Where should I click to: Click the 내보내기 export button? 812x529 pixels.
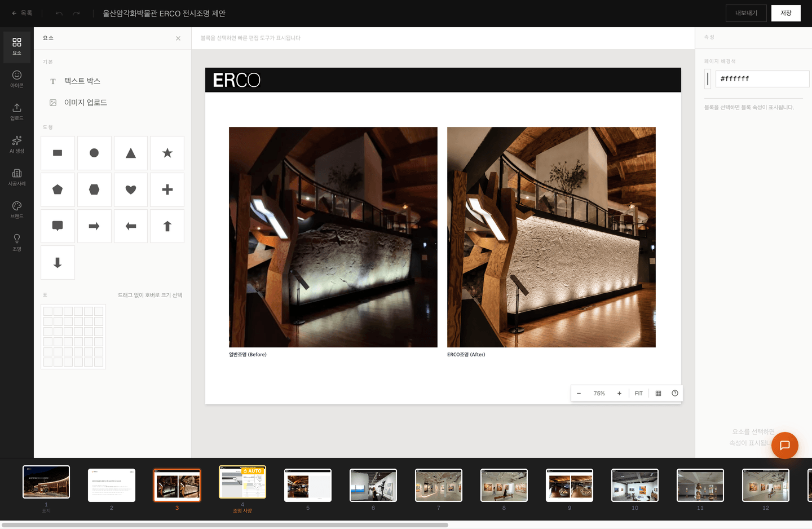coord(746,13)
